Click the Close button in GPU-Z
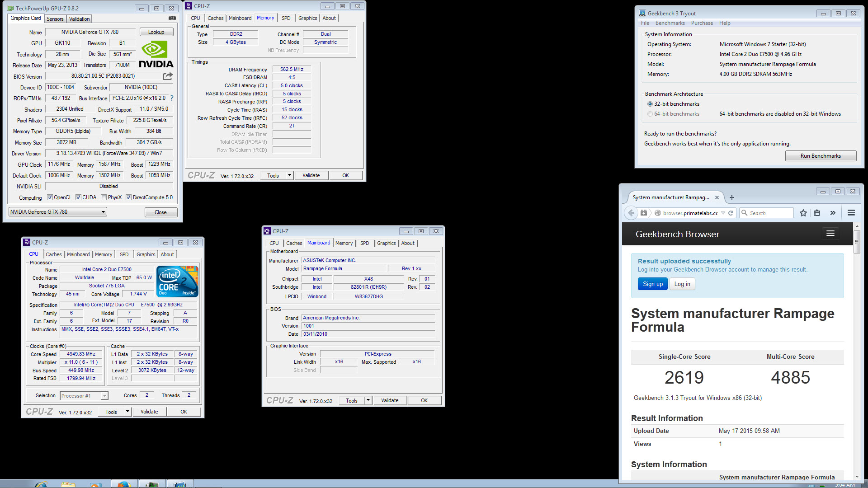This screenshot has height=488, width=868. 160,212
